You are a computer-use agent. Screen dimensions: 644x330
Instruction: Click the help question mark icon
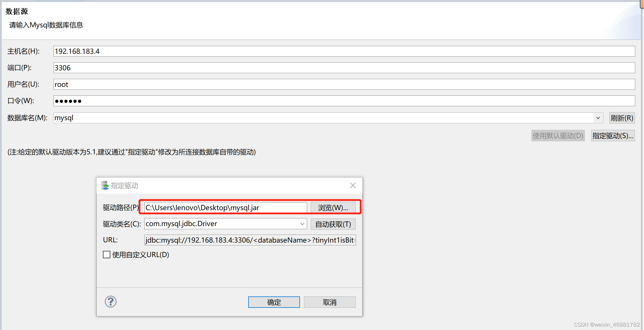pyautogui.click(x=111, y=302)
